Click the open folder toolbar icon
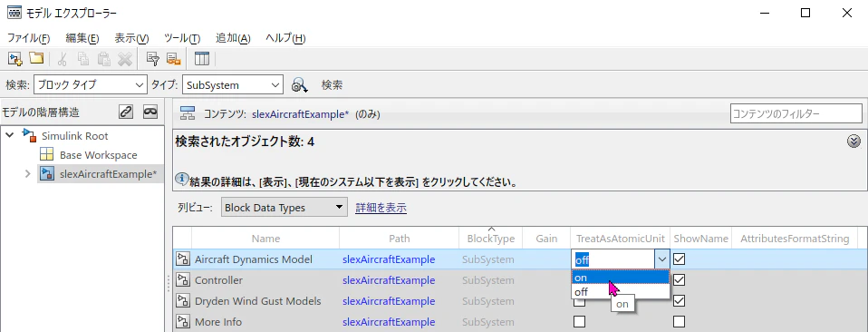The image size is (868, 332). [x=36, y=58]
